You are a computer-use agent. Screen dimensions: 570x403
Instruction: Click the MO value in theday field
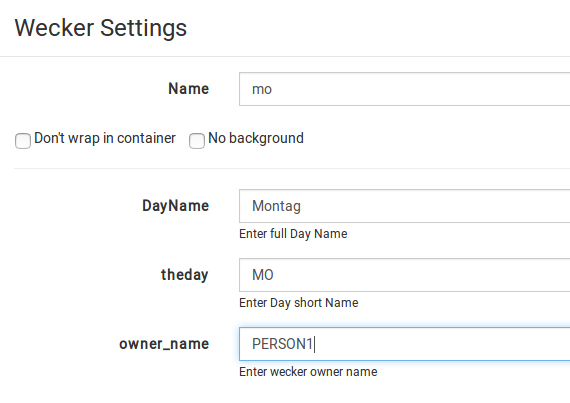point(262,275)
